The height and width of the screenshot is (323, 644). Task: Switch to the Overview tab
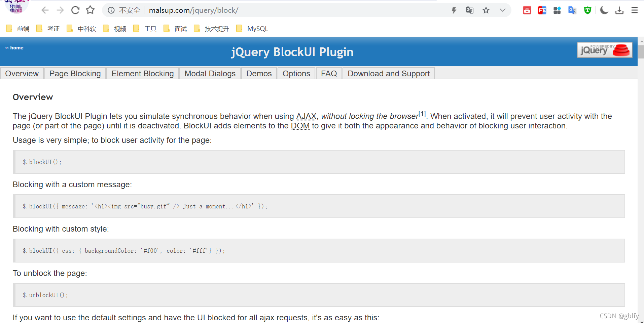[x=22, y=74]
